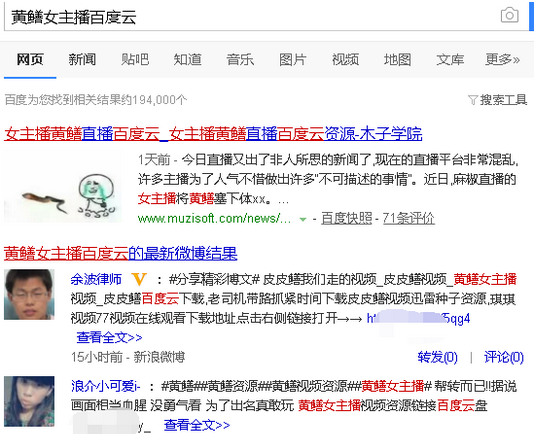
Task: Click 查看全文>> under 余波律师 post
Action: (x=109, y=338)
